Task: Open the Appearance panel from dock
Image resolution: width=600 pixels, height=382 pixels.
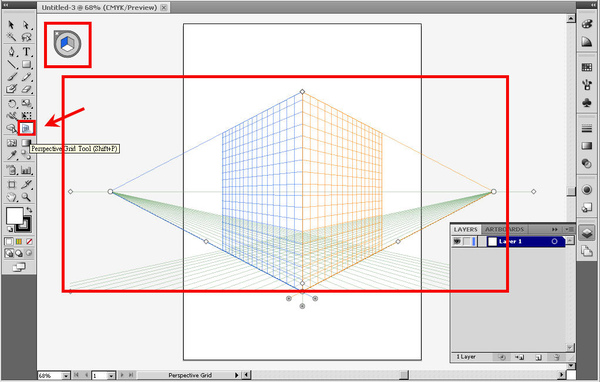Action: point(587,189)
